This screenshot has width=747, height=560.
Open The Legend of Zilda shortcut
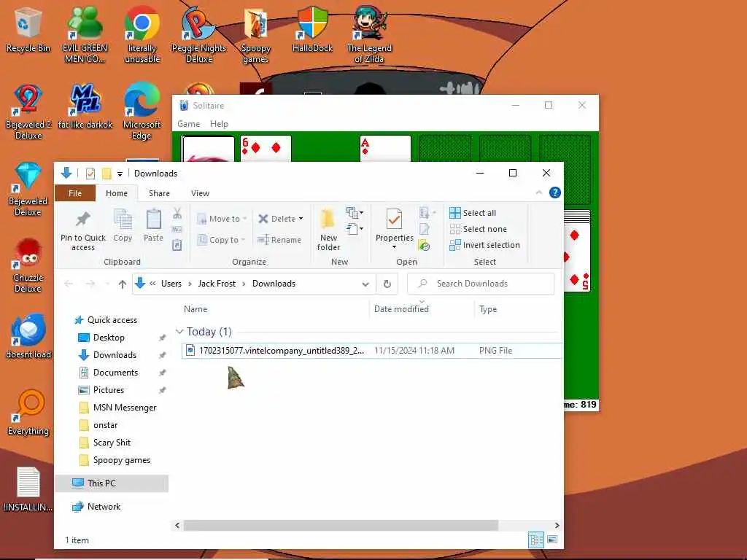pos(369,35)
